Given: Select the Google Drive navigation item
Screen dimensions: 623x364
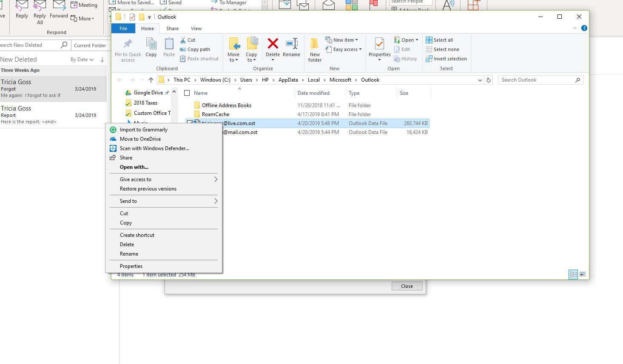Looking at the screenshot, I should click(148, 93).
